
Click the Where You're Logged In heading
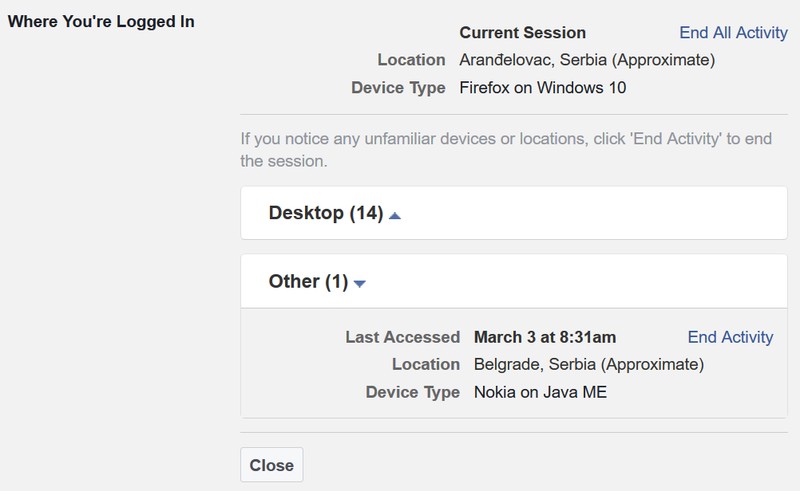point(100,21)
